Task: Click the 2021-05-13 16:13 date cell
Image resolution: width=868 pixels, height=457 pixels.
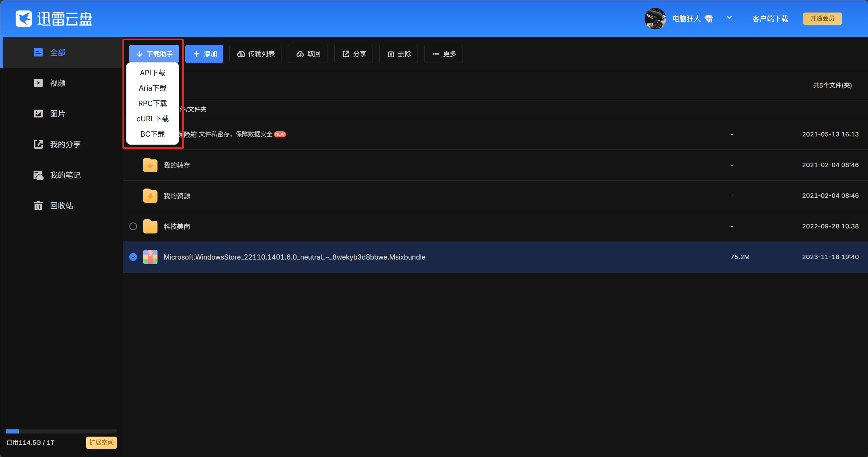Action: [830, 134]
